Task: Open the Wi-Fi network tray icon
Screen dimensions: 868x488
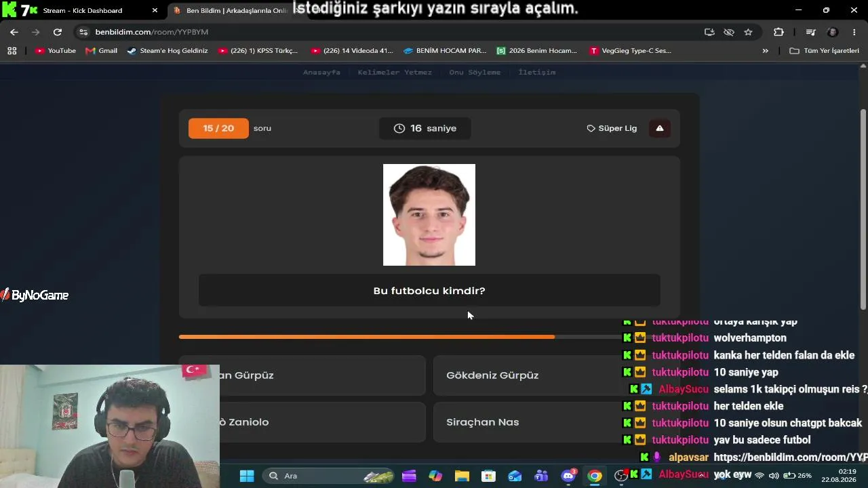Action: [759, 476]
